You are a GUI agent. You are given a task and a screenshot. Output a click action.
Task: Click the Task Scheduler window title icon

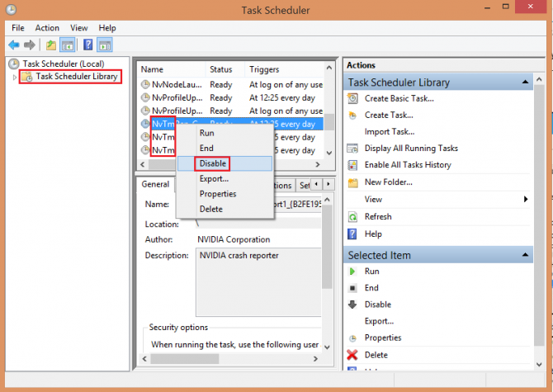coord(11,10)
